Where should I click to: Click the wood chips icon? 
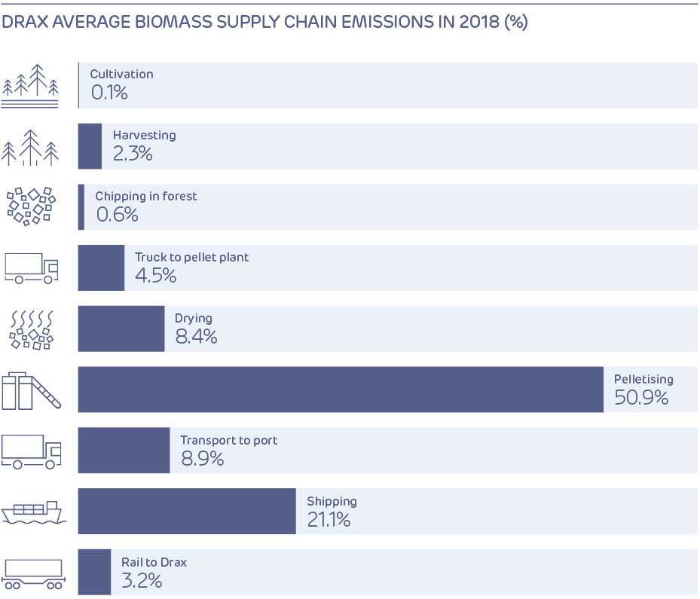pyautogui.click(x=31, y=206)
